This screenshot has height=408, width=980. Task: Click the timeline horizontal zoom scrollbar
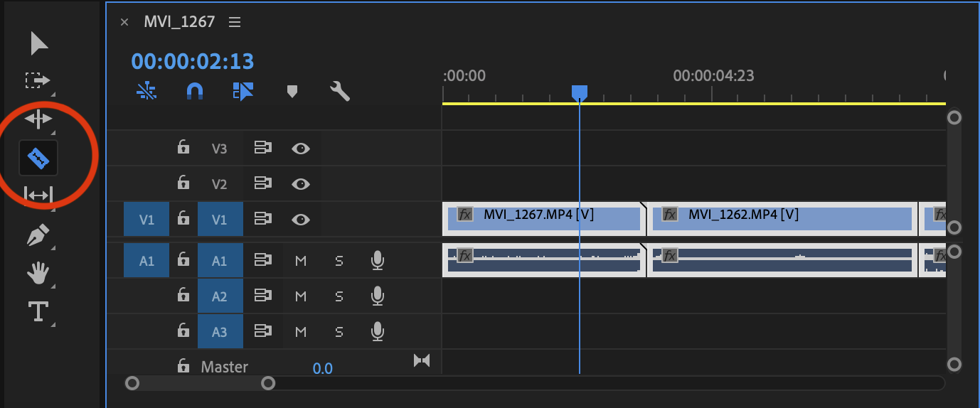pyautogui.click(x=200, y=384)
